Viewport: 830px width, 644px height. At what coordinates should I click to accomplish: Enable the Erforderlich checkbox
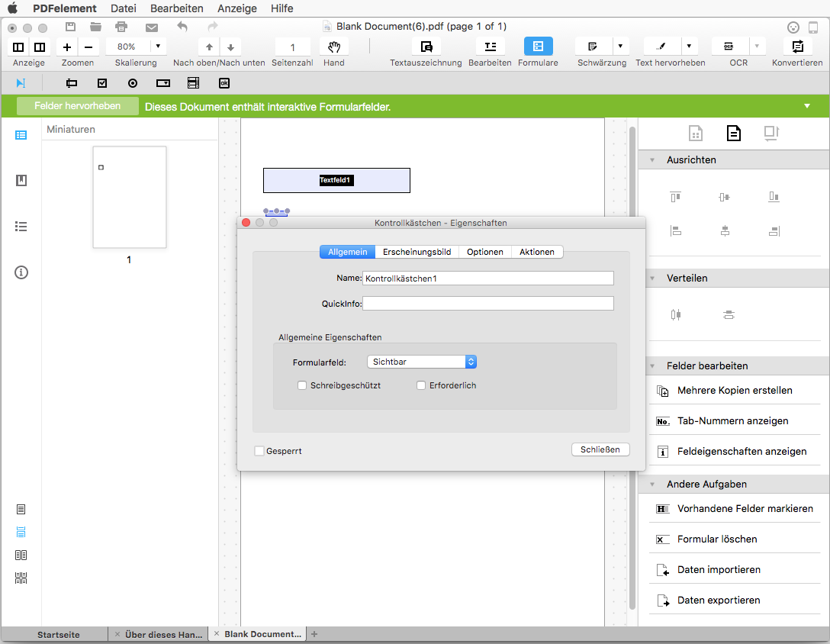coord(421,385)
